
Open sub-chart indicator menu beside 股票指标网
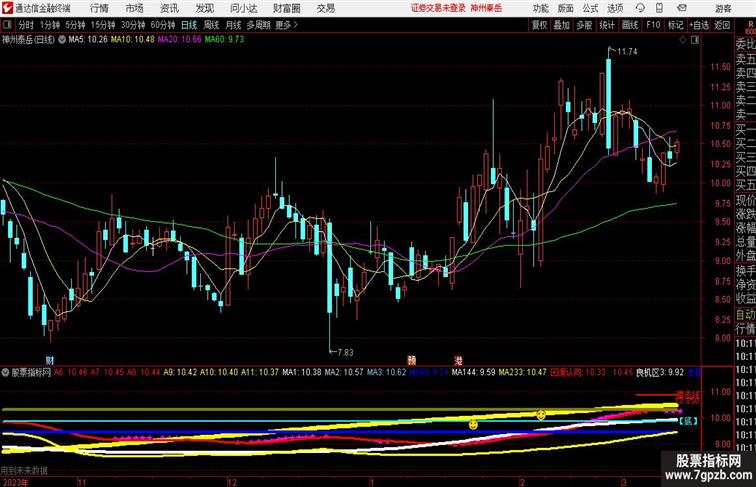(x=5, y=372)
